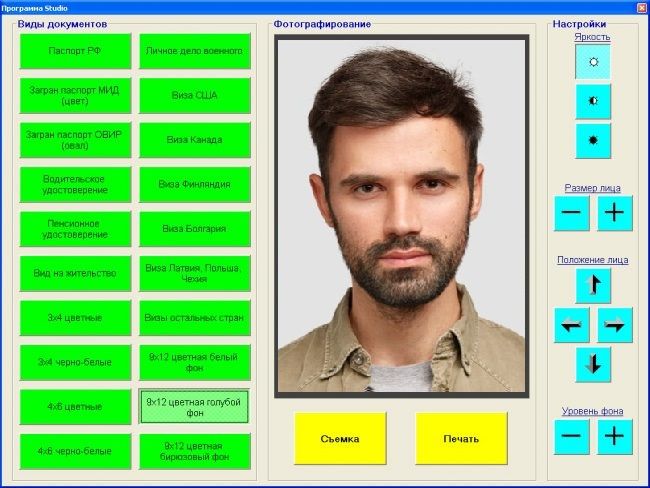Select the lightest brightness icon at top
The height and width of the screenshot is (488, 650).
click(592, 62)
